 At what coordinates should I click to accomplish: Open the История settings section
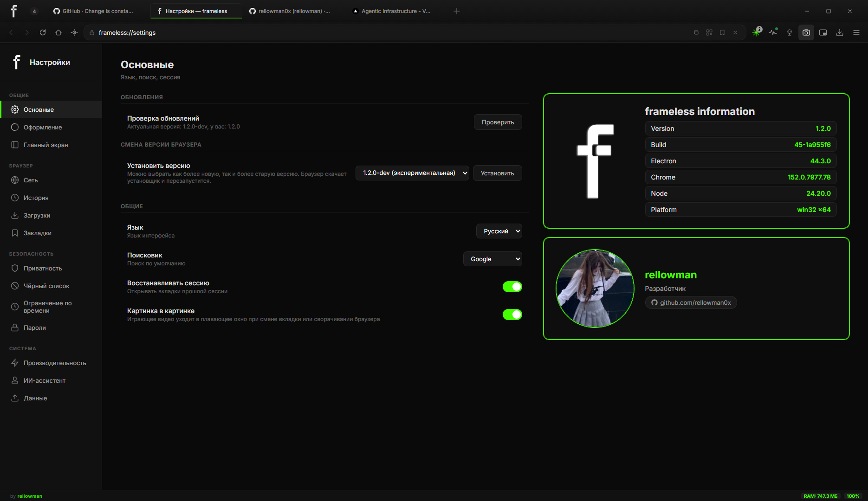51,198
